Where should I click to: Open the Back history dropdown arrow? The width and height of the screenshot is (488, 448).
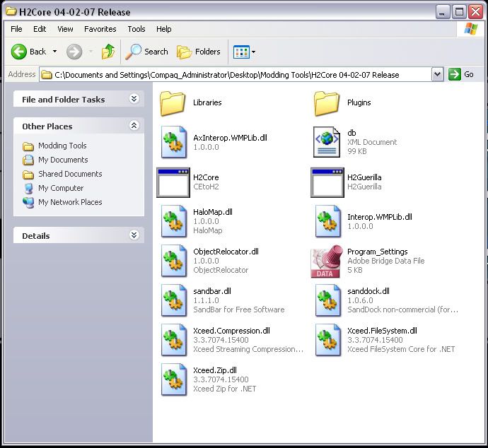coord(54,52)
